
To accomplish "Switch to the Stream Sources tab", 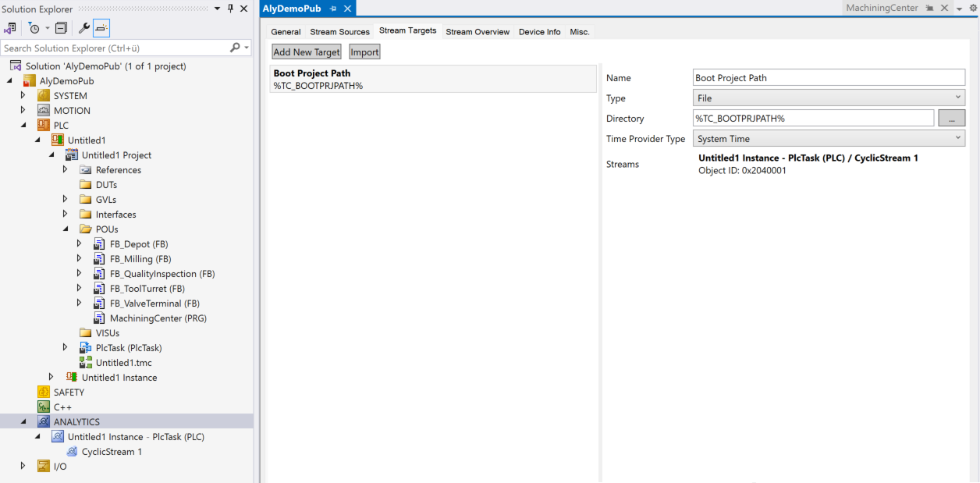I will (x=339, y=32).
